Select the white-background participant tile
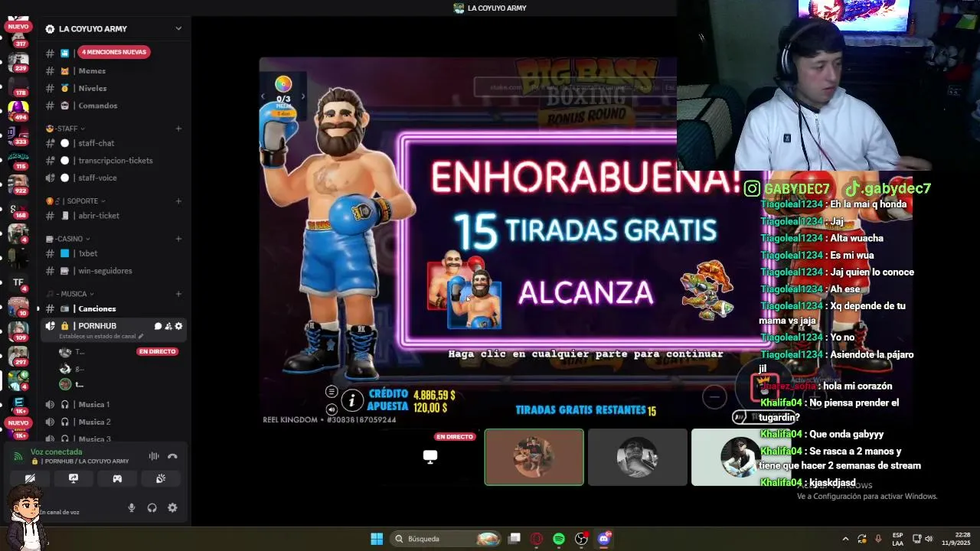Screen dimensions: 980x551 (x=740, y=457)
